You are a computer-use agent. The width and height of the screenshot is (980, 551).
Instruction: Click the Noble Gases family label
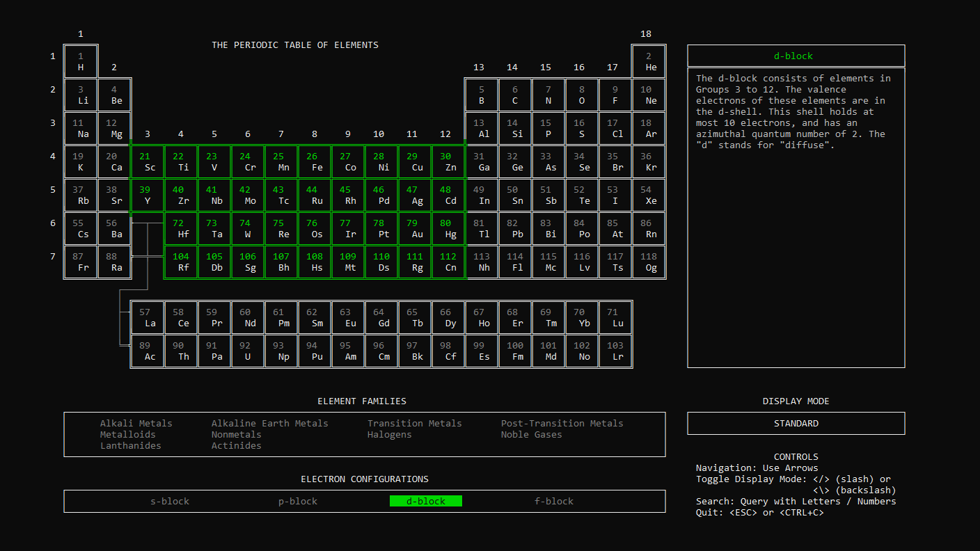point(532,434)
